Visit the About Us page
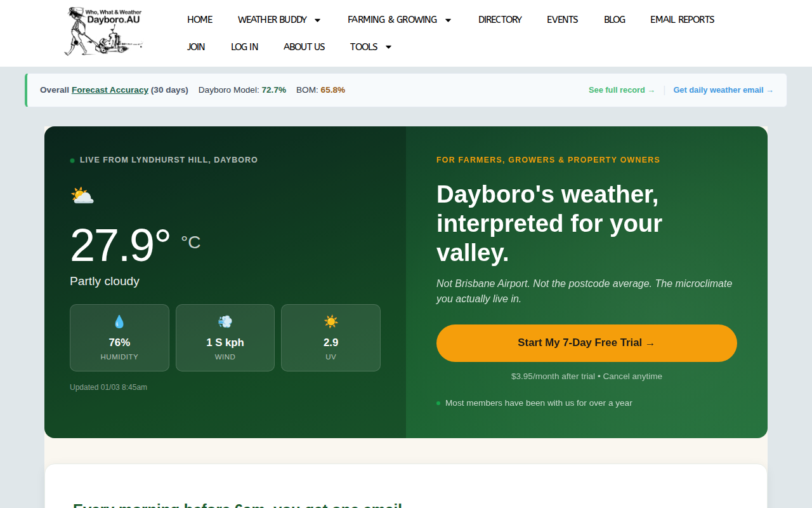This screenshot has height=508, width=812. tap(304, 47)
